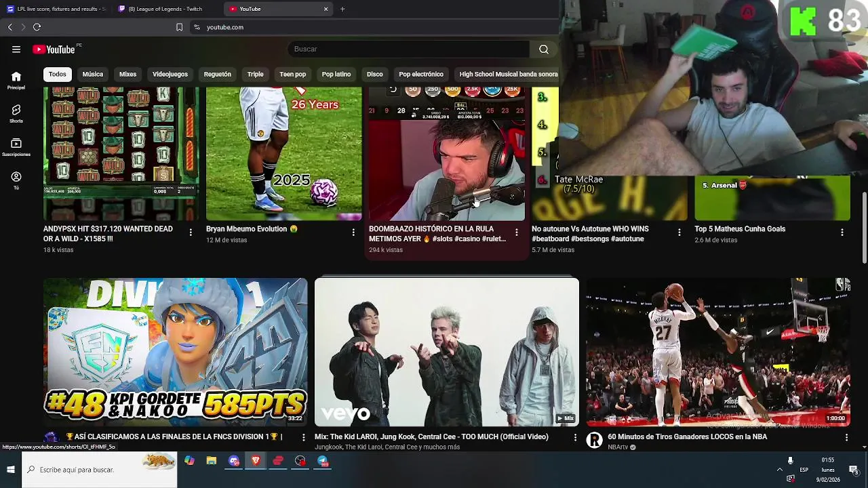Reload the page in the browser

[37, 27]
